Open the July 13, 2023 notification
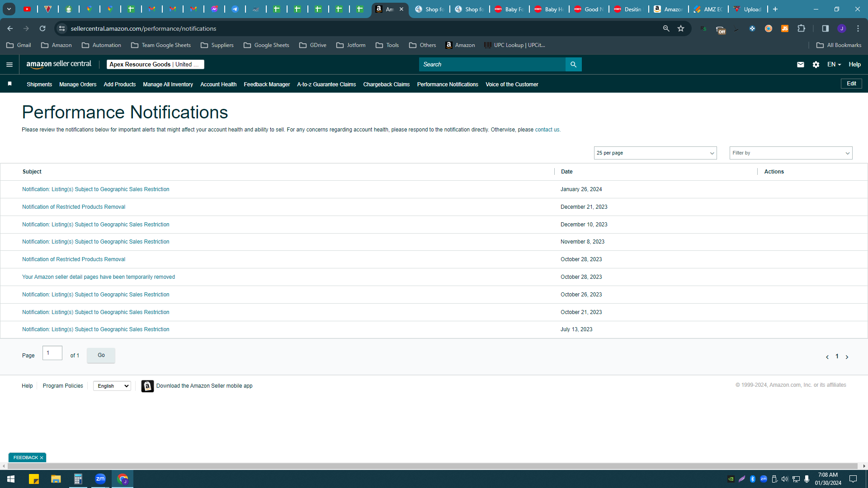868x488 pixels. pyautogui.click(x=96, y=329)
